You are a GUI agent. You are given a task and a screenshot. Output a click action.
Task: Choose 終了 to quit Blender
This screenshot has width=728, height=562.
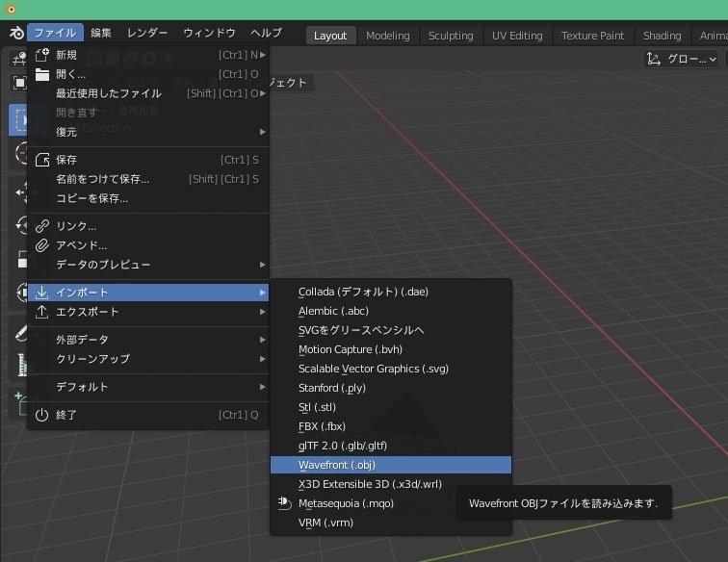click(148, 415)
